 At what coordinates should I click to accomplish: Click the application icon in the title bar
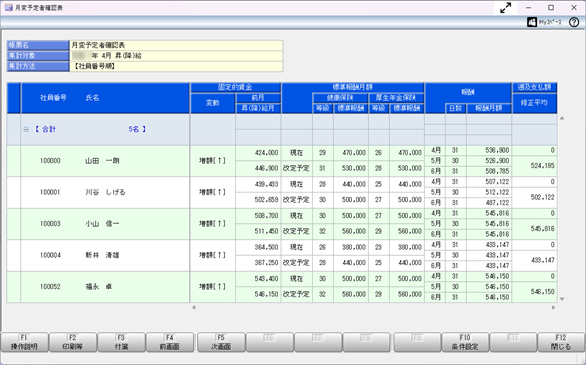click(x=9, y=8)
